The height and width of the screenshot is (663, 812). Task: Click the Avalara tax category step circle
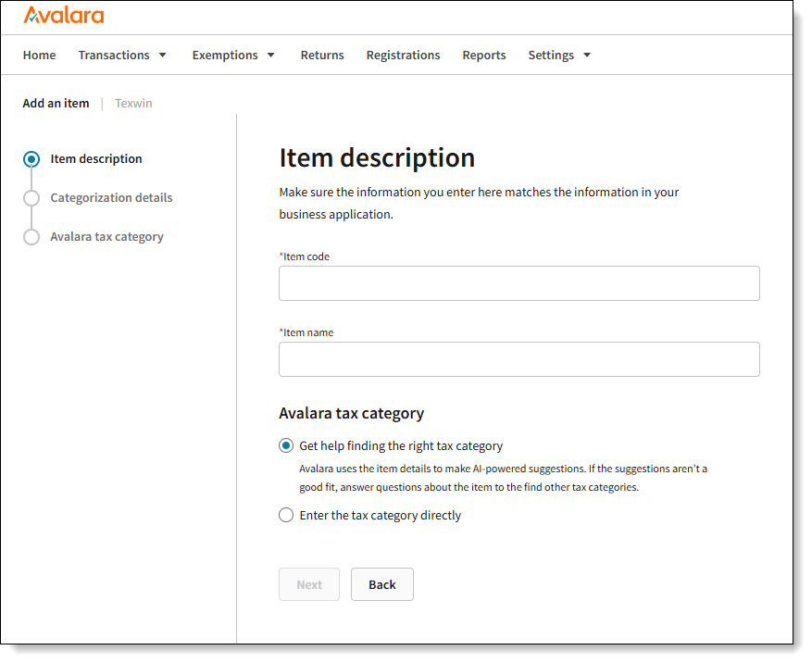pos(31,237)
